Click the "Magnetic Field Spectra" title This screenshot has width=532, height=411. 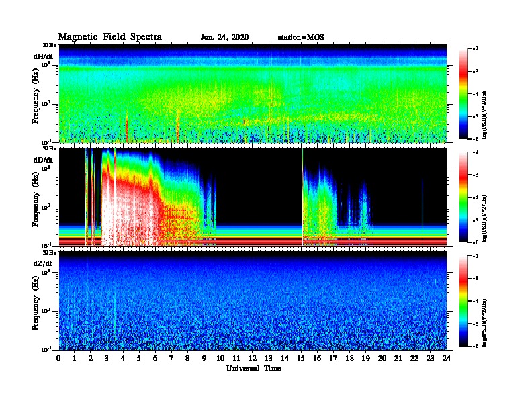(110, 37)
